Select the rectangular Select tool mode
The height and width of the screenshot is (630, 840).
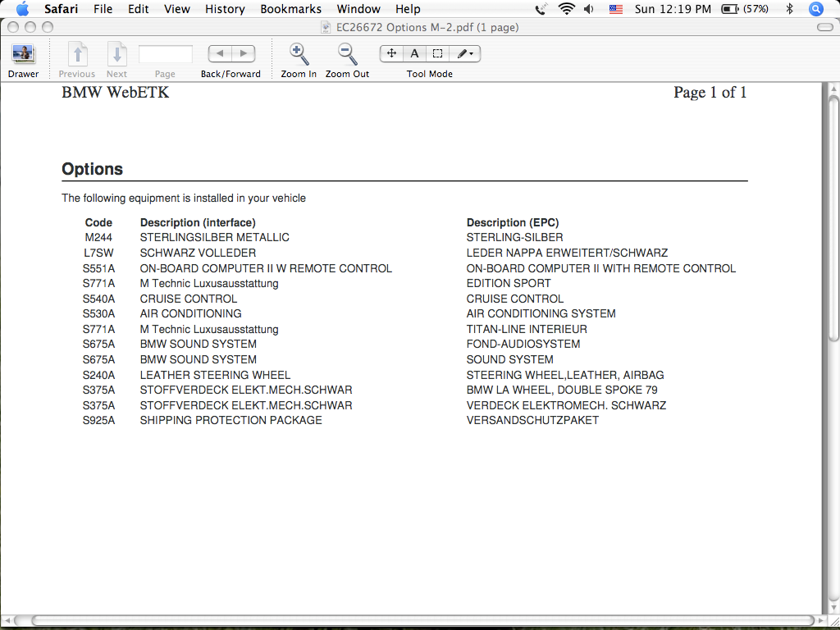pos(438,53)
